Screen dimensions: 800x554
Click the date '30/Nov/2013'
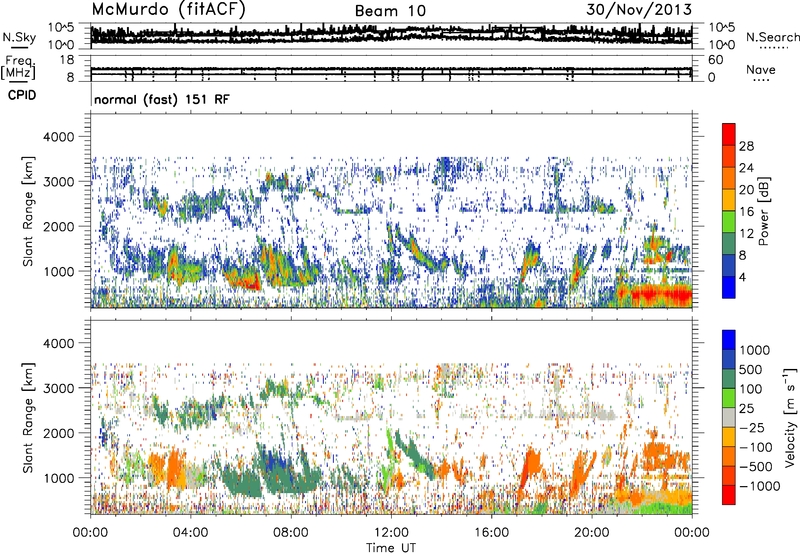pos(639,10)
